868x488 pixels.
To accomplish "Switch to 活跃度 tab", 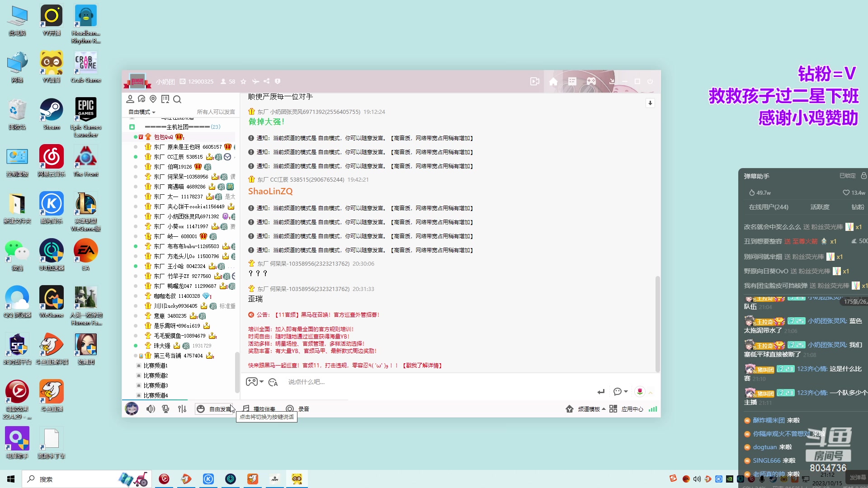I will 820,207.
